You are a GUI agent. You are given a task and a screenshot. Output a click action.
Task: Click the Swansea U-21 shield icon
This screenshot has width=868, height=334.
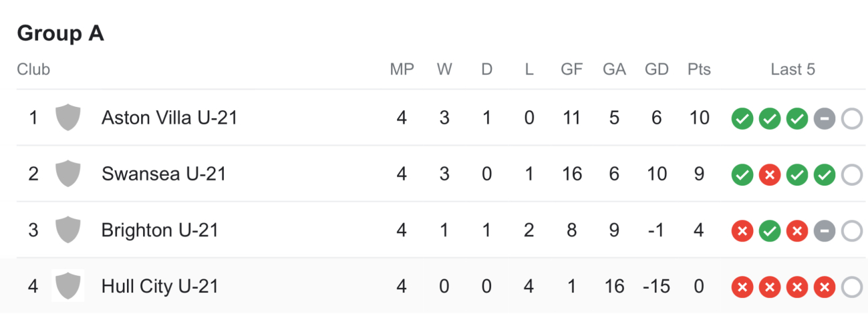68,174
